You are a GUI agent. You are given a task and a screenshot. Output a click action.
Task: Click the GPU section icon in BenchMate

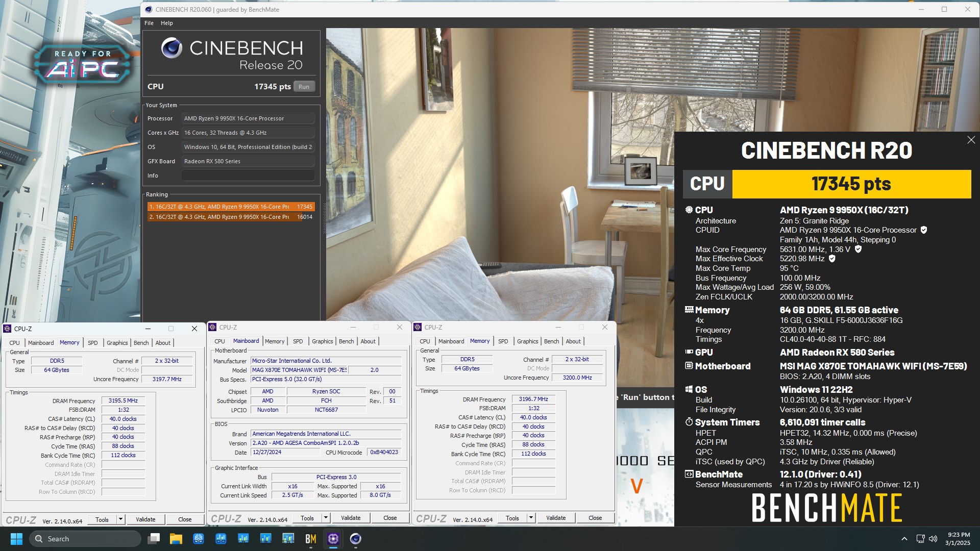pos(689,352)
